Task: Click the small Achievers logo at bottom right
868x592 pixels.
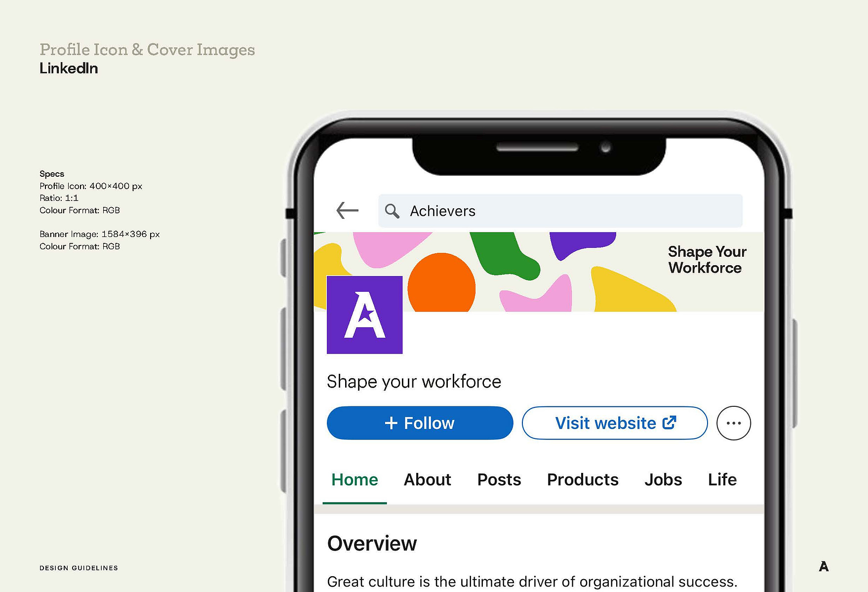Action: [x=824, y=566]
